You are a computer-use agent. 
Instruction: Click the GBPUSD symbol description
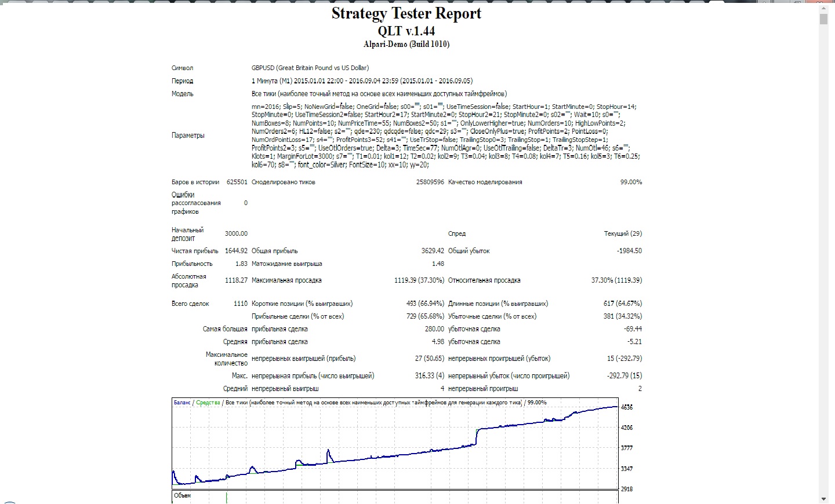coord(310,68)
